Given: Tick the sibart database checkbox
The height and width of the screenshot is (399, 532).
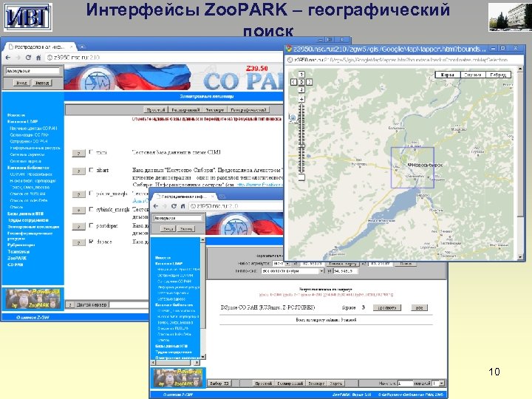Looking at the screenshot, I should coord(91,170).
